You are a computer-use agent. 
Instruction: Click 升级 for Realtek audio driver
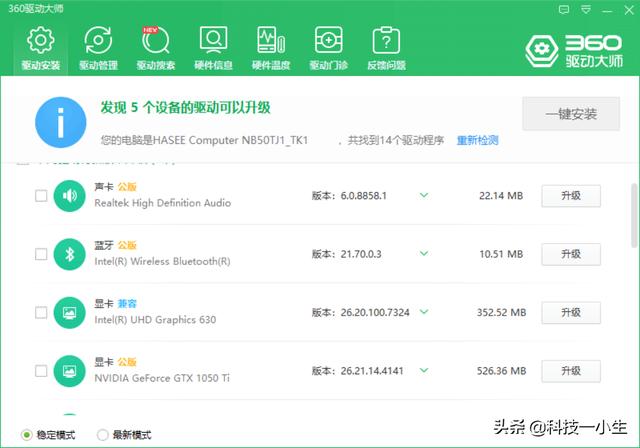[571, 196]
